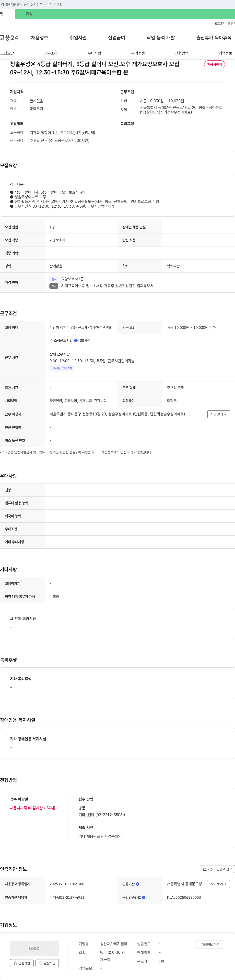Click the 필수 badge in 자격 면허
Image resolution: width=235 pixels, height=980 pixels.
(54, 279)
